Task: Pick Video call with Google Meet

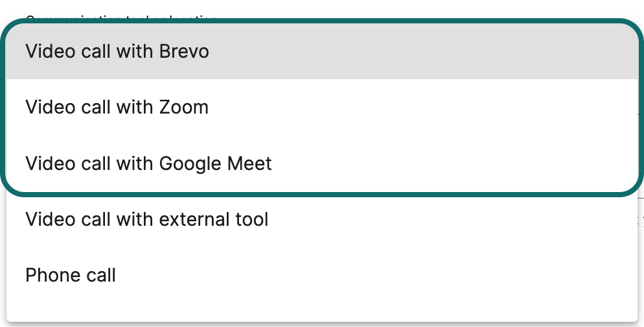Action: (x=148, y=163)
